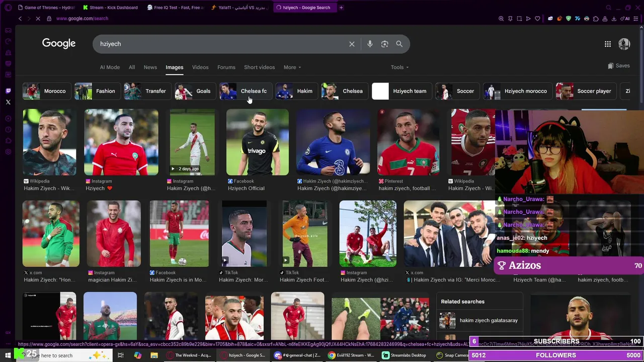Open related search hakim ziyech galatasaray

[x=479, y=320]
